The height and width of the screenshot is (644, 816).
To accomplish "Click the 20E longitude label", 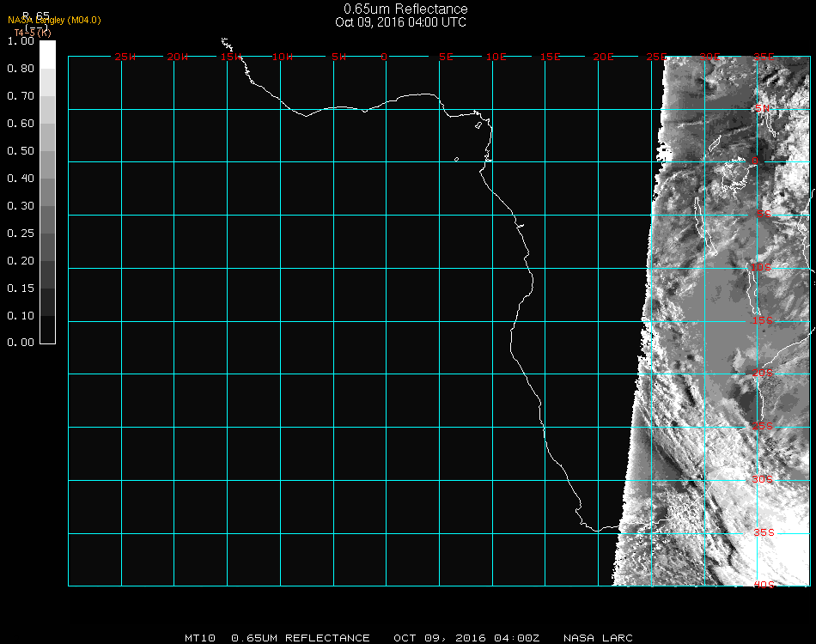I will tap(604, 57).
